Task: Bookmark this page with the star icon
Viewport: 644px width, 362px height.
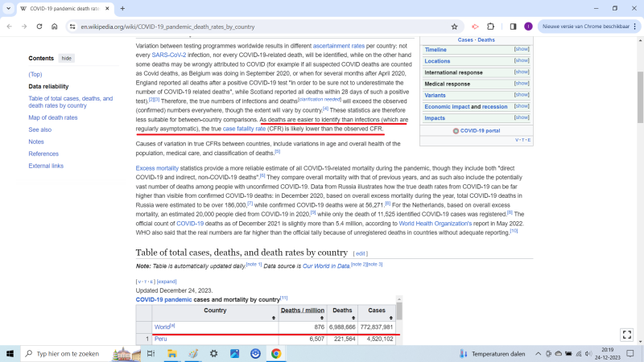Action: [x=454, y=26]
